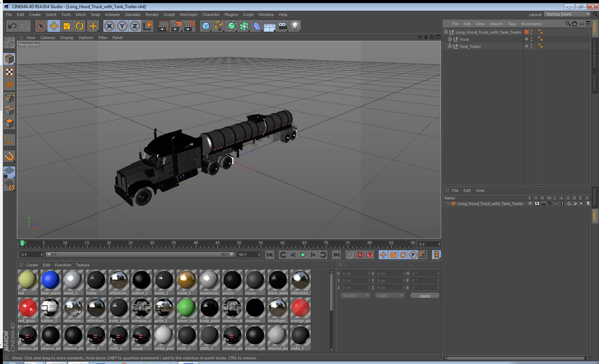Image resolution: width=599 pixels, height=364 pixels.
Task: Play the animation forward
Action: tap(303, 255)
